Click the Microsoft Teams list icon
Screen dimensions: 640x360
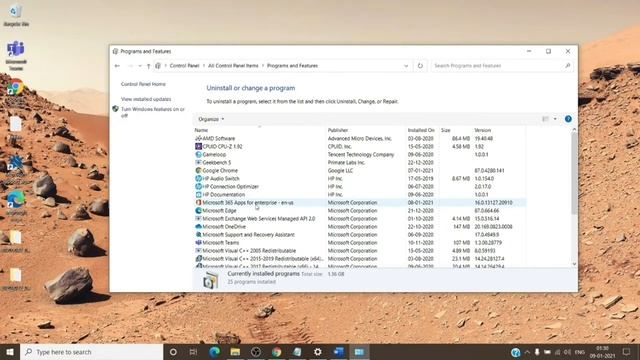198,242
